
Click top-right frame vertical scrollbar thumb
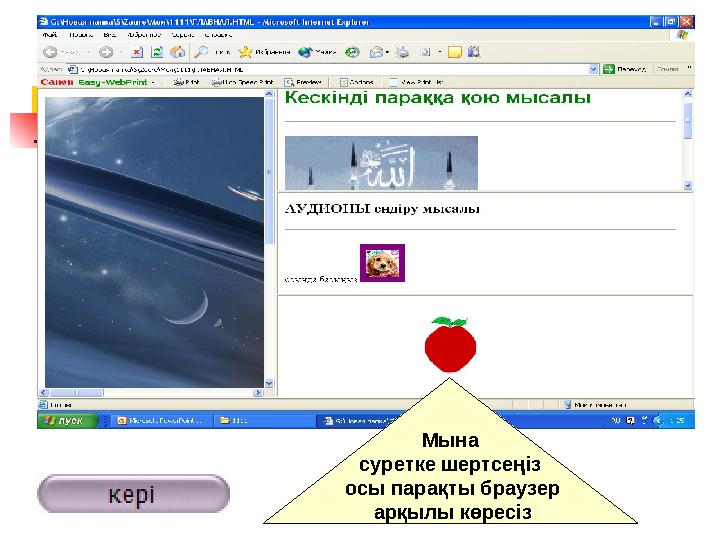pos(687,121)
